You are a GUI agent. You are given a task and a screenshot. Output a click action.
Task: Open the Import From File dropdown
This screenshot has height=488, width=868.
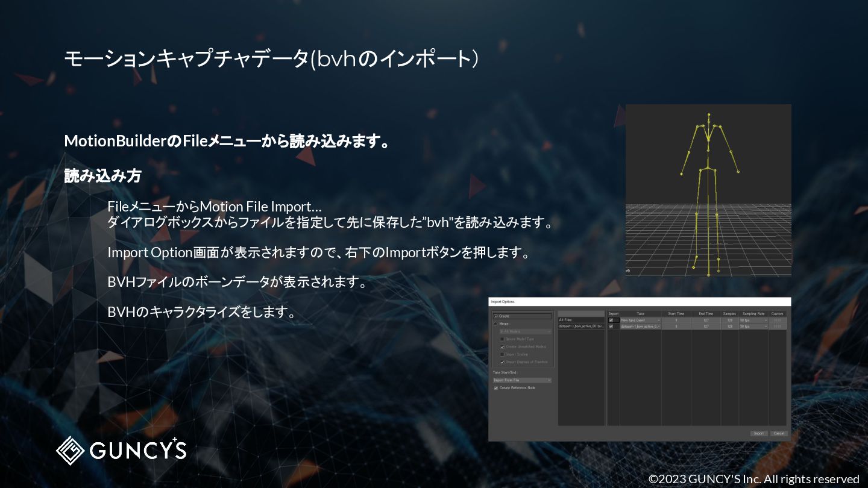click(x=522, y=380)
